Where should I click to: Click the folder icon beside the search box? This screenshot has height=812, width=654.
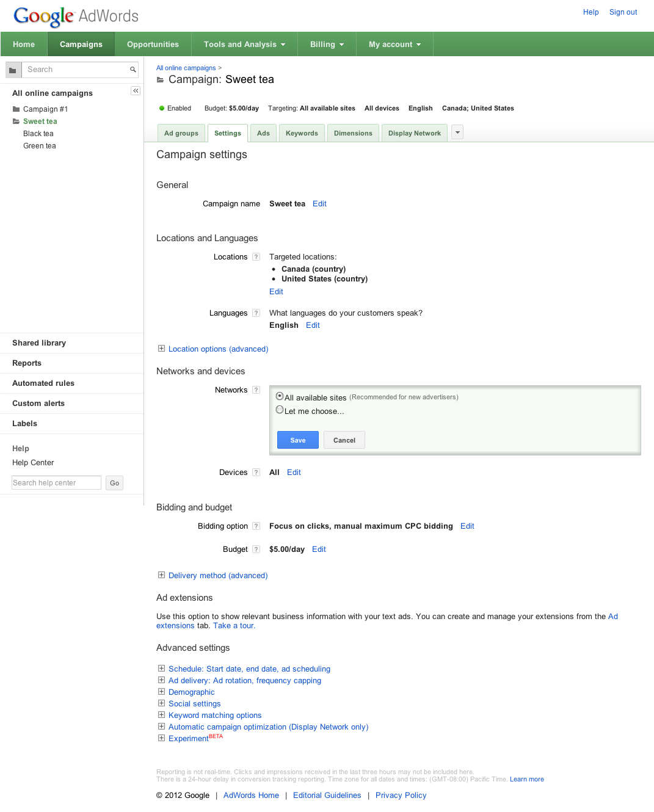13,70
